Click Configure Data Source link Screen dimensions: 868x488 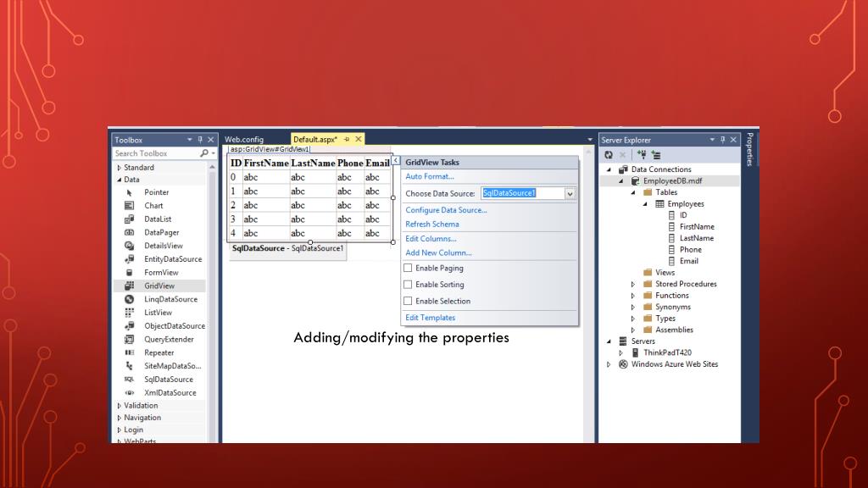pos(446,210)
